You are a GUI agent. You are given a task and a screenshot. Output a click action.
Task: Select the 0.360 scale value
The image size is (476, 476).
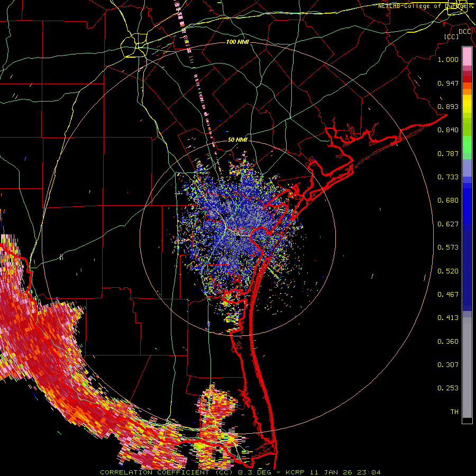point(448,342)
